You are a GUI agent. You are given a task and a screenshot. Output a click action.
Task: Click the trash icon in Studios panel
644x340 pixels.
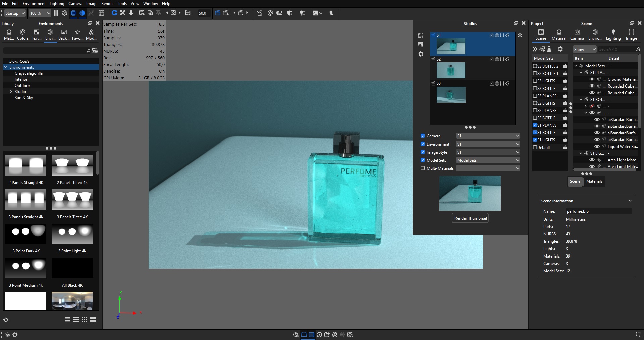(421, 45)
